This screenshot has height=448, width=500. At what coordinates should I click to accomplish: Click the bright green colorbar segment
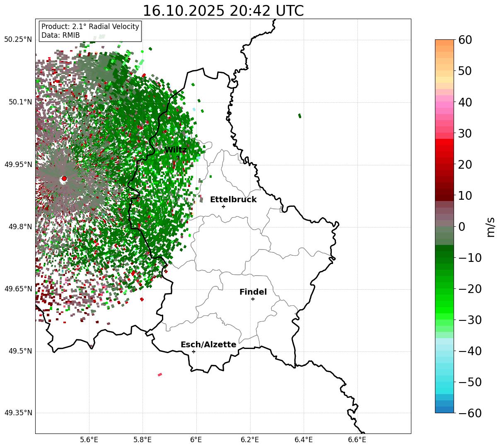(x=444, y=310)
